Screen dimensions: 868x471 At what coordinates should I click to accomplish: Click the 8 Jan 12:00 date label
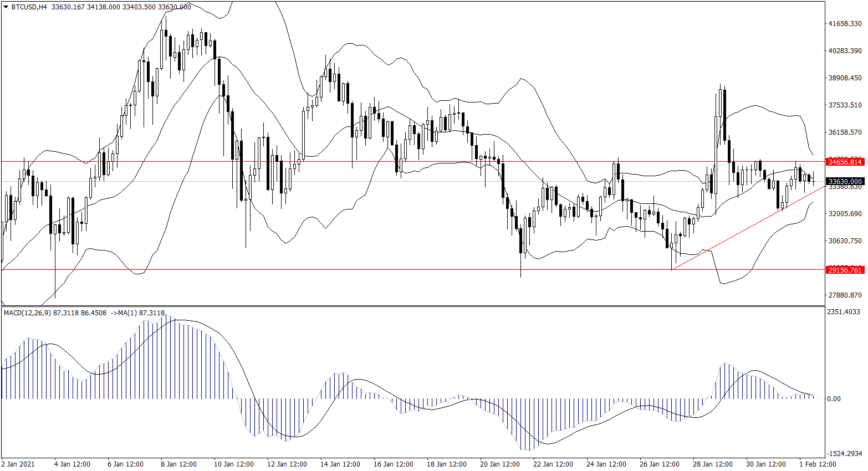pos(178,464)
